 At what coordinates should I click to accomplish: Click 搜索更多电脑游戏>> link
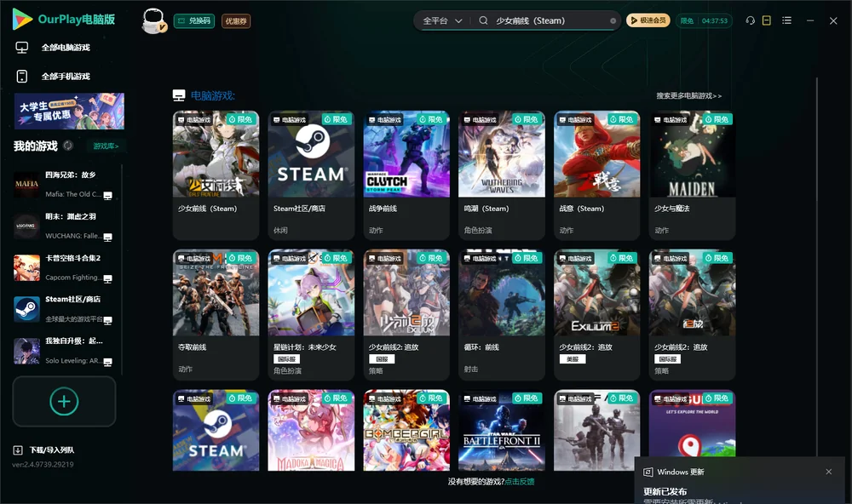688,95
